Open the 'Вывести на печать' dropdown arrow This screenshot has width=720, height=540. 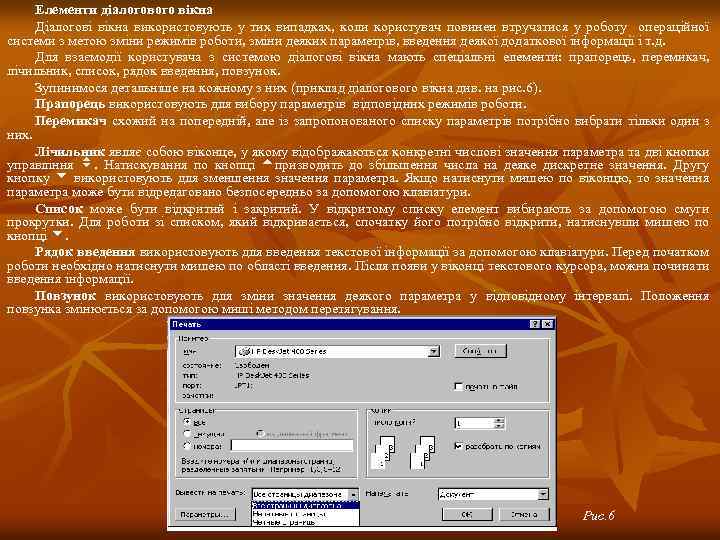(353, 495)
